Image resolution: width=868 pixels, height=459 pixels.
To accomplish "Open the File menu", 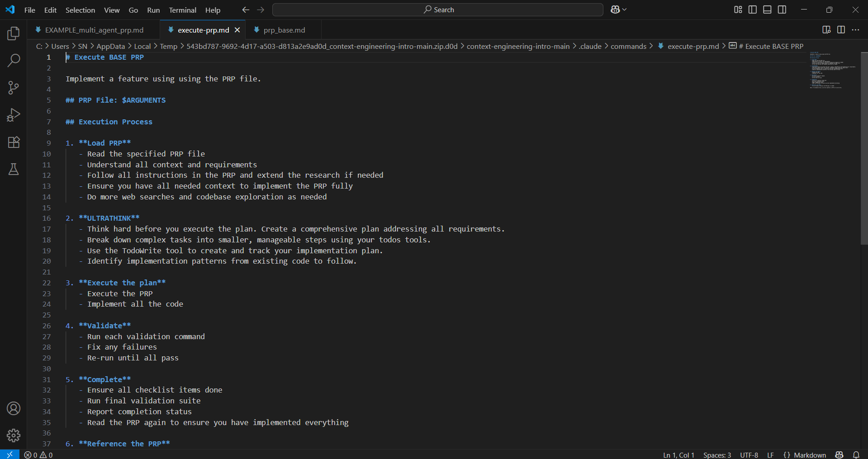I will coord(30,10).
